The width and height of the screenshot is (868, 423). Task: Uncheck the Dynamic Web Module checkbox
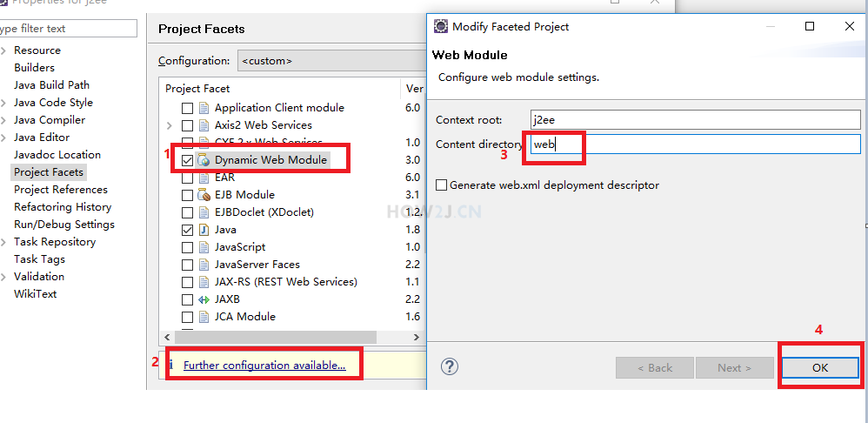point(188,160)
